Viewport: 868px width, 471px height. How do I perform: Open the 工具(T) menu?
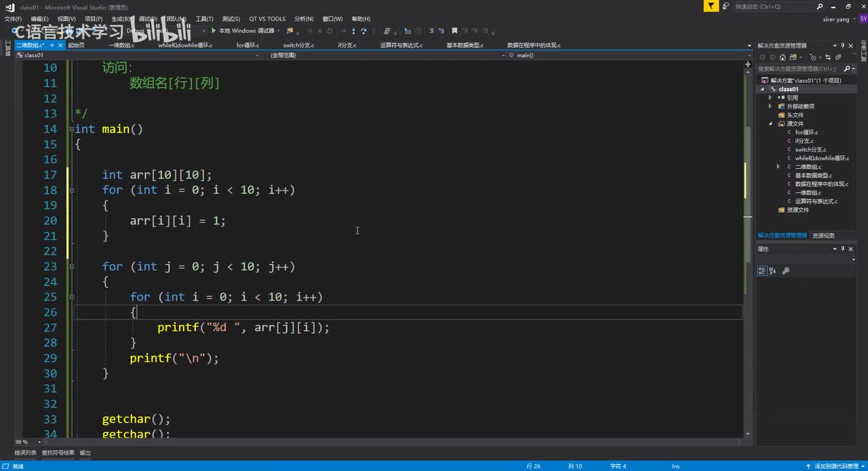(204, 19)
